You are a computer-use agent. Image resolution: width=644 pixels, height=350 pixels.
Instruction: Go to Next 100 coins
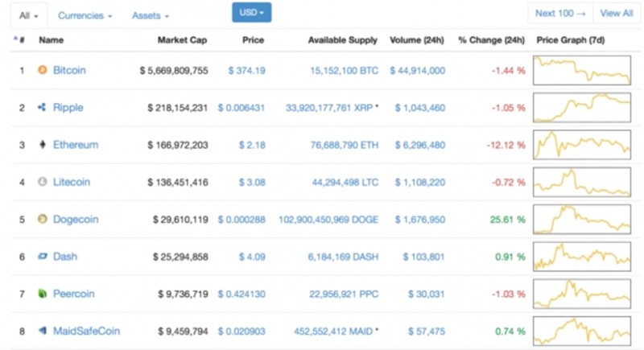pyautogui.click(x=560, y=13)
